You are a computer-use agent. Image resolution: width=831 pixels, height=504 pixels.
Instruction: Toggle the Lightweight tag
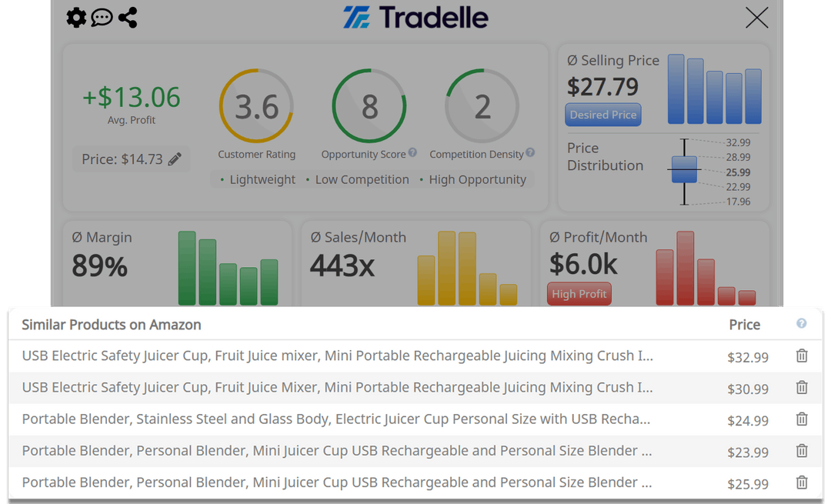click(262, 179)
